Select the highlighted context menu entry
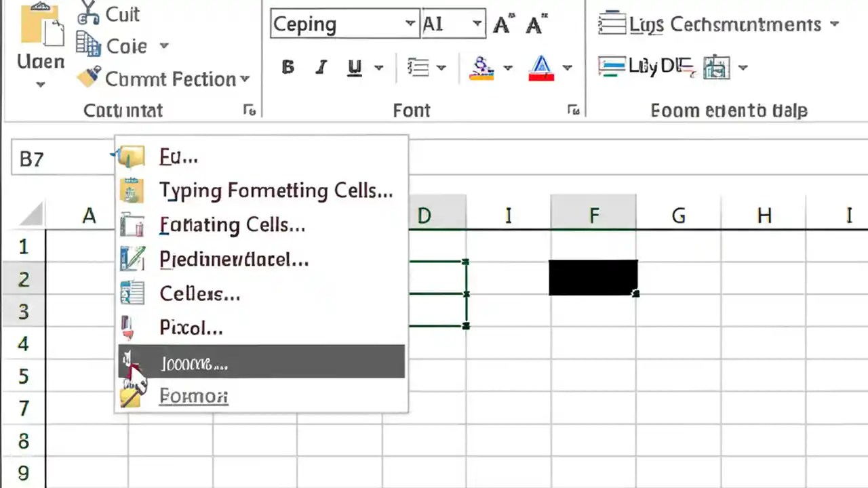Image resolution: width=868 pixels, height=488 pixels. pyautogui.click(x=261, y=361)
